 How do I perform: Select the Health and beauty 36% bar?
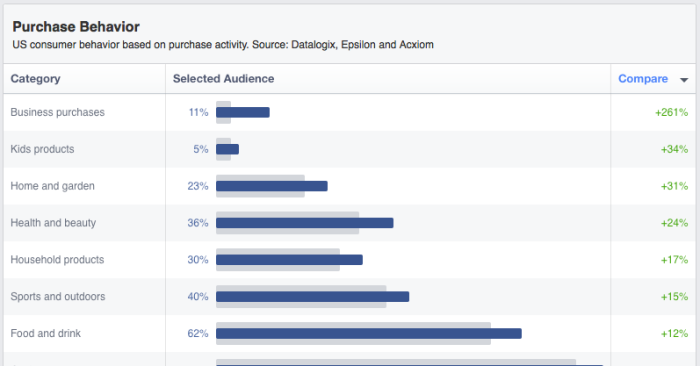coord(304,223)
